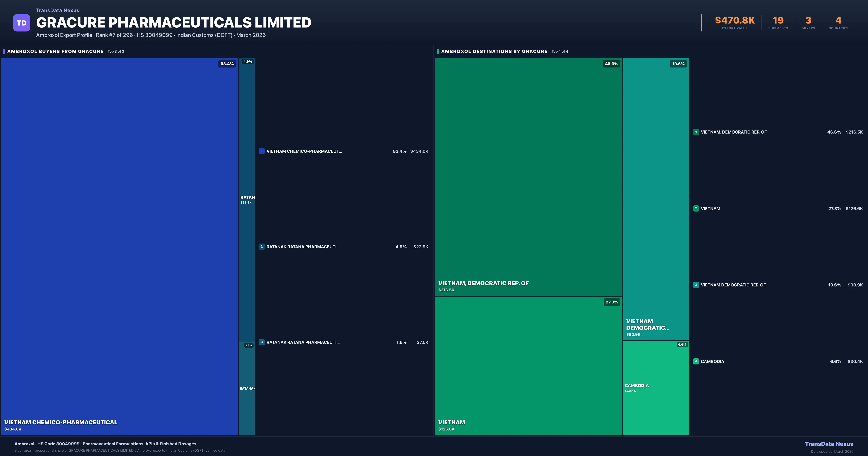Image resolution: width=868 pixels, height=456 pixels.
Task: Click rank badge 3 beside Vietnam Democratic Rep. Of
Action: (696, 285)
